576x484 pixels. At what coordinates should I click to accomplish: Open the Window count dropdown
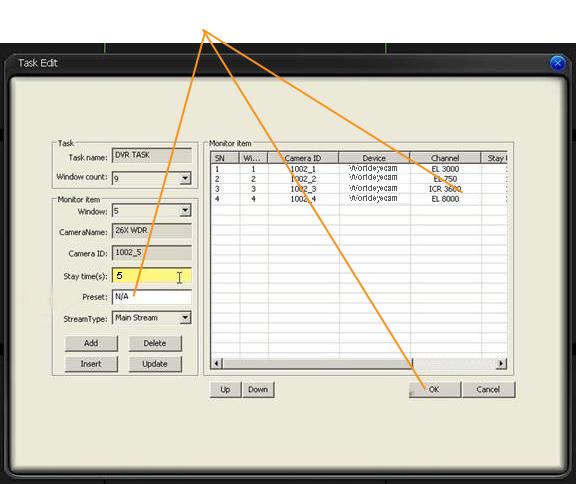pos(185,178)
